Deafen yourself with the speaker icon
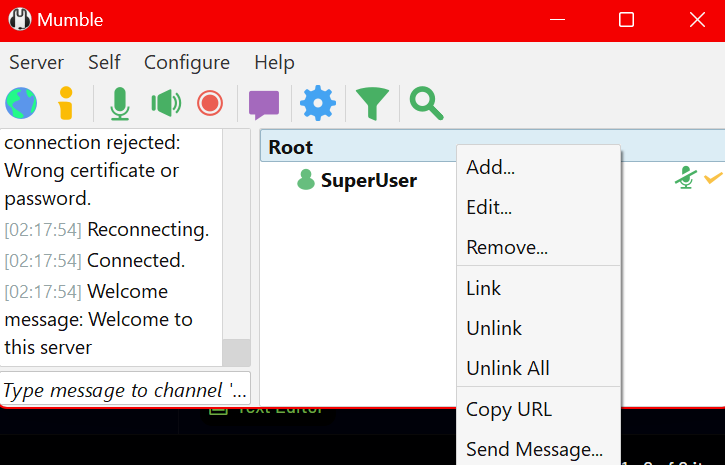This screenshot has height=465, width=725. pos(165,103)
